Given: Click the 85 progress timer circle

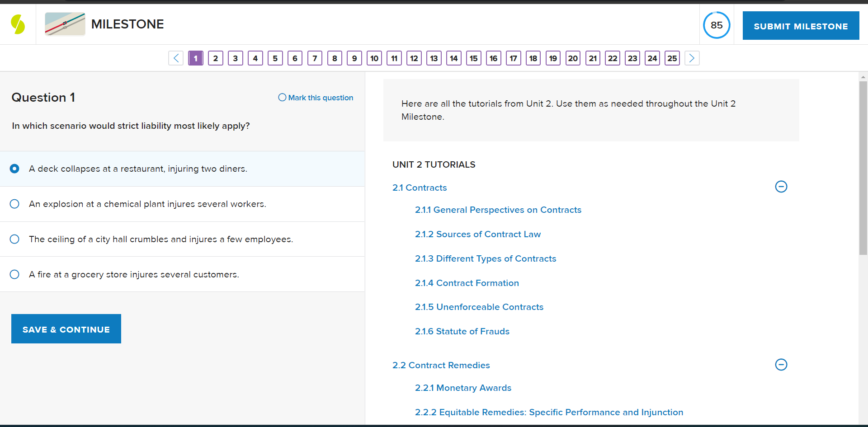Looking at the screenshot, I should coord(717,25).
